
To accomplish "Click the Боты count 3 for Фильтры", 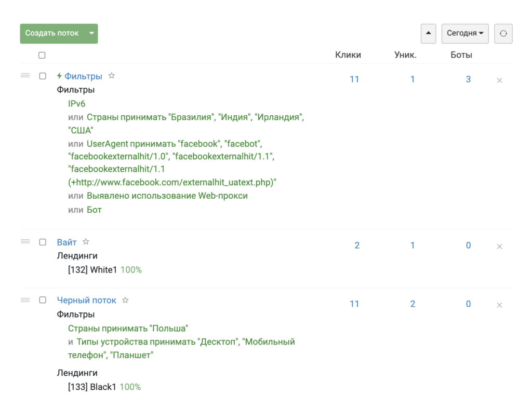I will pos(468,79).
